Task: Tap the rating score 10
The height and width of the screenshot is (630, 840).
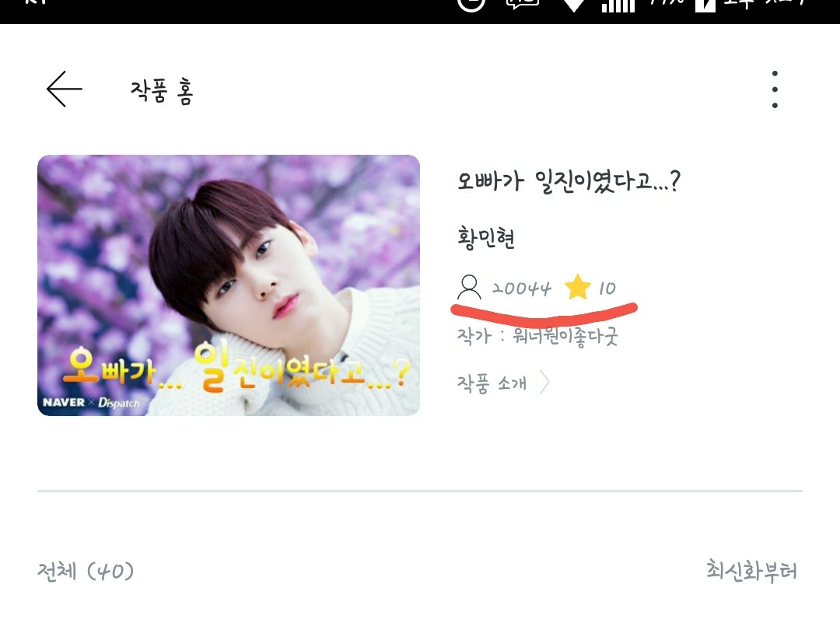Action: coord(607,289)
